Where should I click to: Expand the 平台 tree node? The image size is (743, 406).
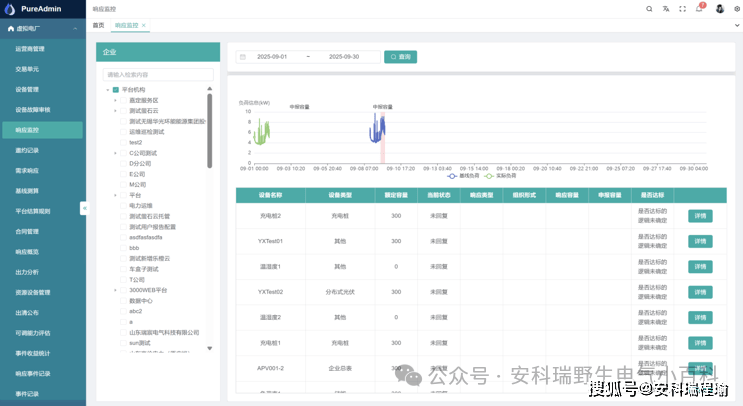(x=115, y=195)
